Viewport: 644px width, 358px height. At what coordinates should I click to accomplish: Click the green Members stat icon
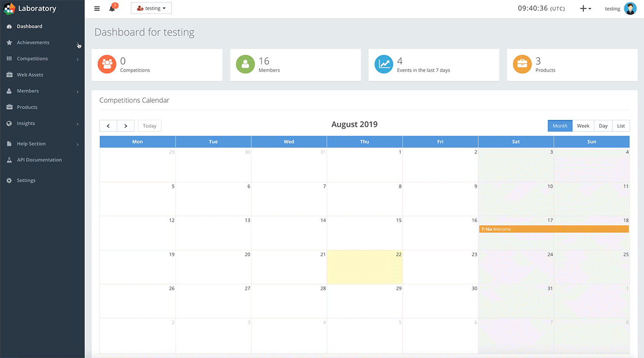click(245, 65)
